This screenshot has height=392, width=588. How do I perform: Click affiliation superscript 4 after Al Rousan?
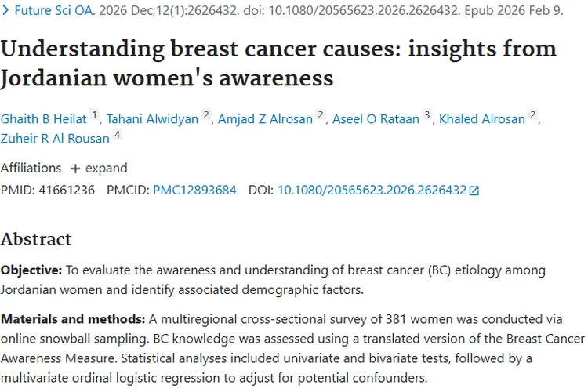pos(117,135)
